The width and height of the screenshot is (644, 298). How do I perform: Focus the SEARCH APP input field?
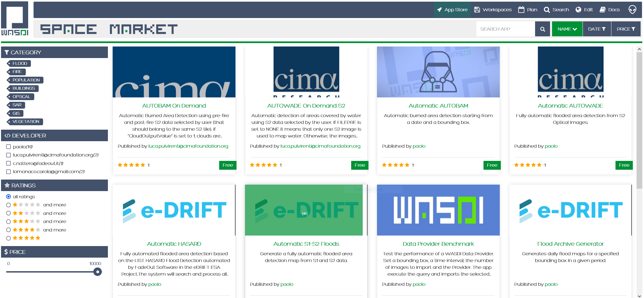506,29
